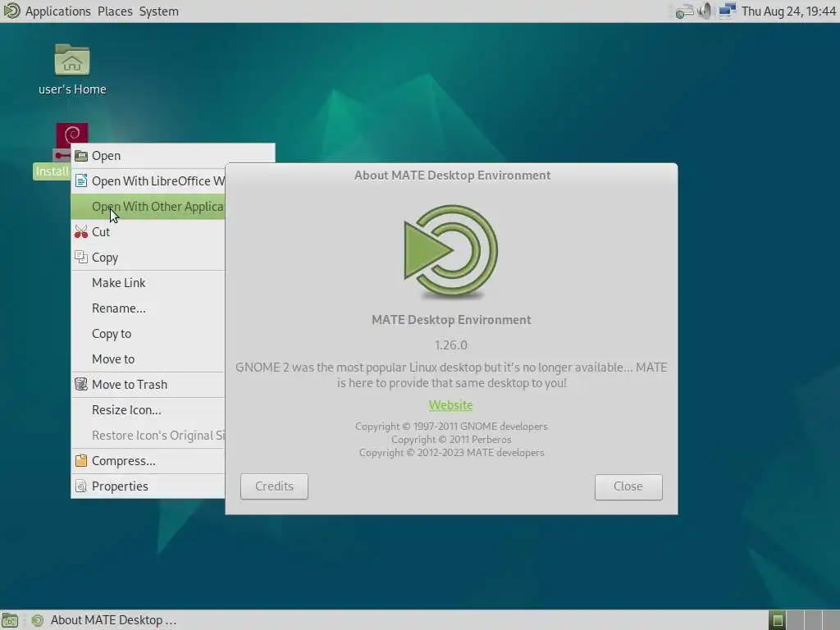The image size is (840, 630).
Task: Click the GNOME developers copyright line
Action: 451,427
